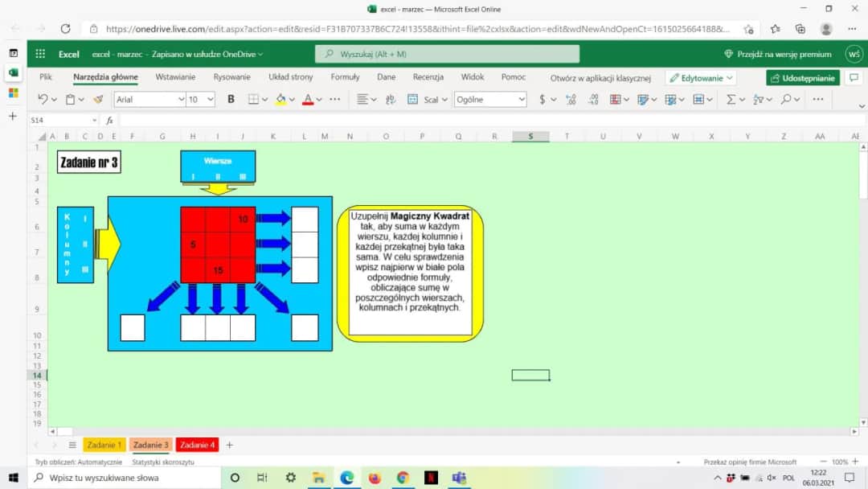The width and height of the screenshot is (868, 489).
Task: Apply AutoSum with the Σ icon
Action: [x=731, y=99]
